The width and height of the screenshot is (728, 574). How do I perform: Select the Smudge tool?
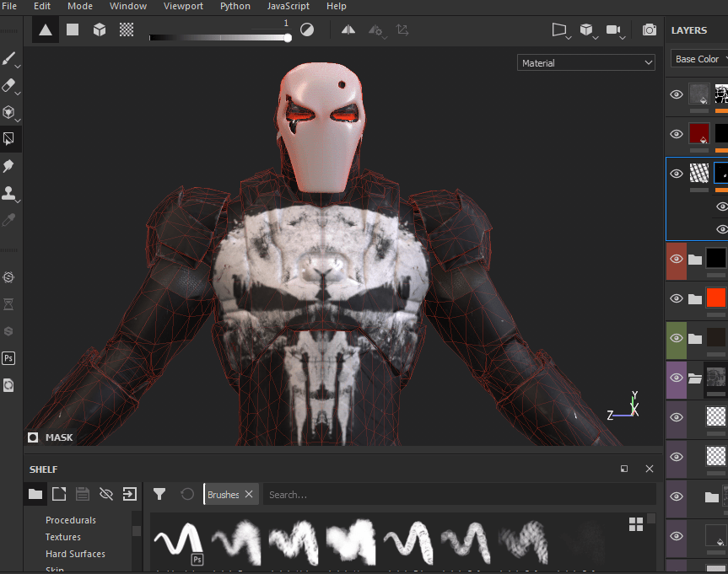(x=9, y=166)
